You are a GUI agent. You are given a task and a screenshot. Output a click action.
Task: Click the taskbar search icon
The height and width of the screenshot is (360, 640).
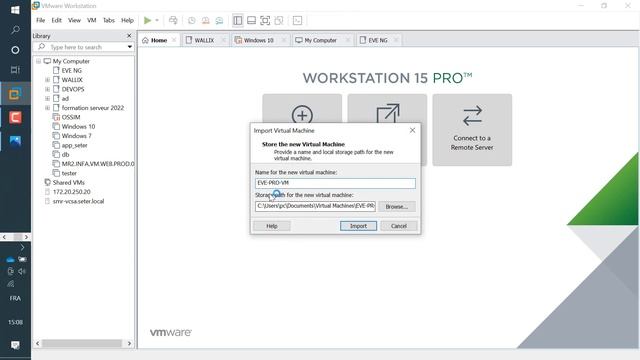(15, 30)
